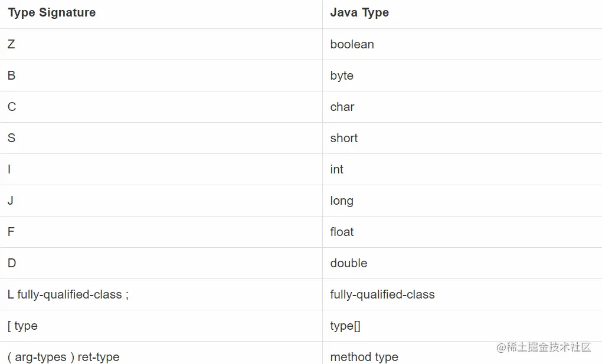Screen dimensions: 602x364
Task: Click the 'Z' type signature cell
Action: point(11,44)
